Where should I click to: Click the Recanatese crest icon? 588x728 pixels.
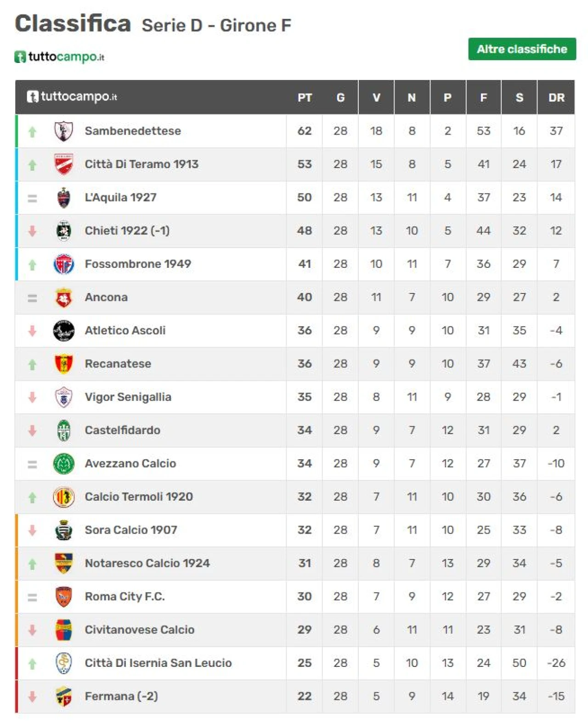(x=63, y=364)
